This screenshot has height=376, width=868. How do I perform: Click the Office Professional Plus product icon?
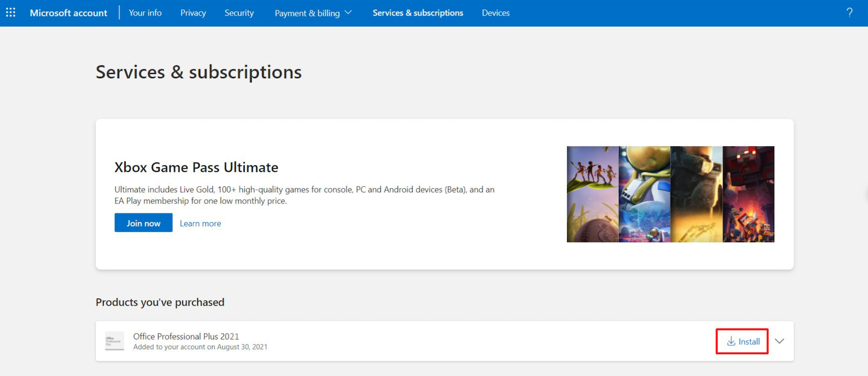pyautogui.click(x=115, y=341)
